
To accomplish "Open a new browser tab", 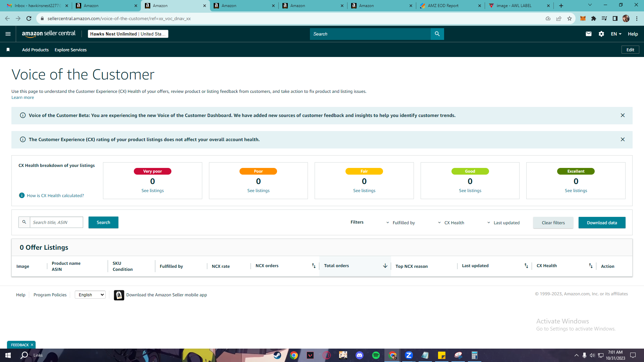I will pyautogui.click(x=561, y=6).
